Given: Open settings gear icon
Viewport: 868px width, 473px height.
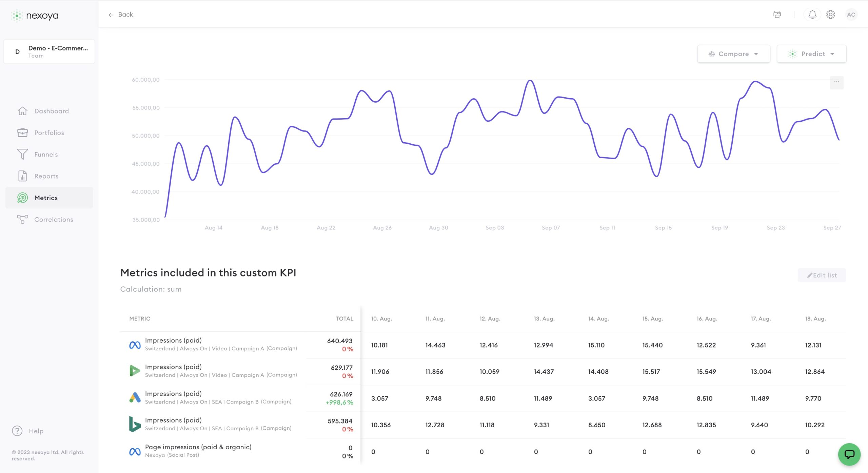Looking at the screenshot, I should 830,14.
